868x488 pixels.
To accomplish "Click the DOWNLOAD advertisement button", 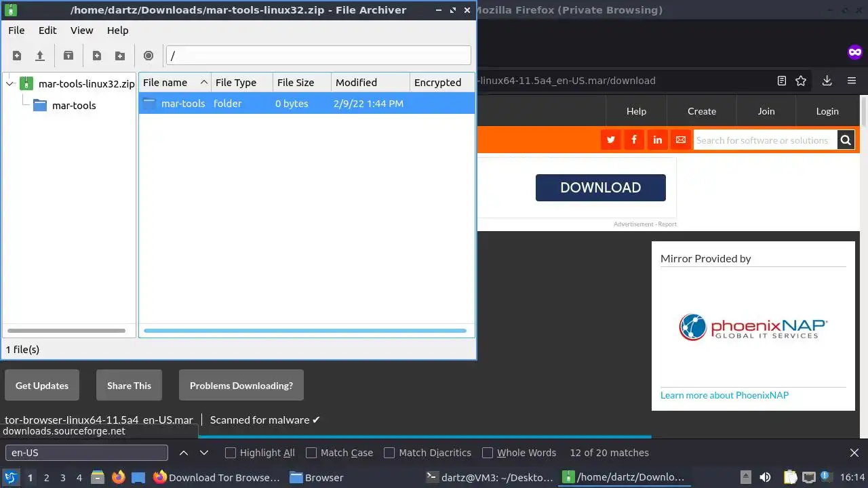I will tap(601, 188).
